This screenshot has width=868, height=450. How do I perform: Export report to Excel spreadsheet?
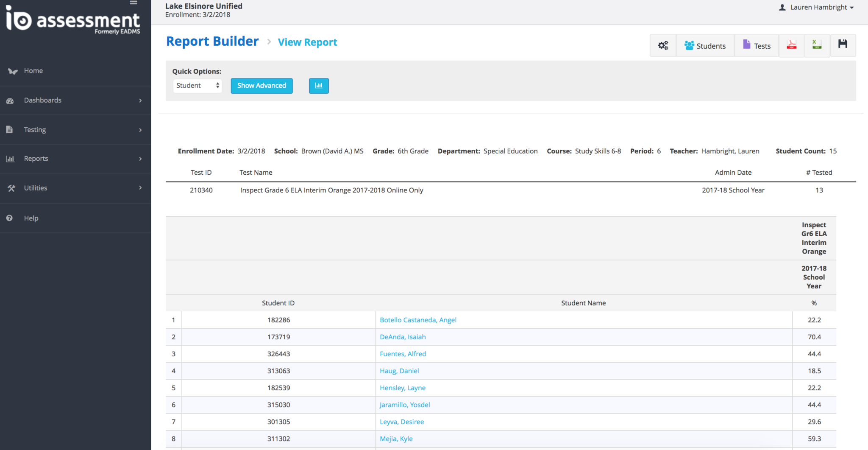817,45
